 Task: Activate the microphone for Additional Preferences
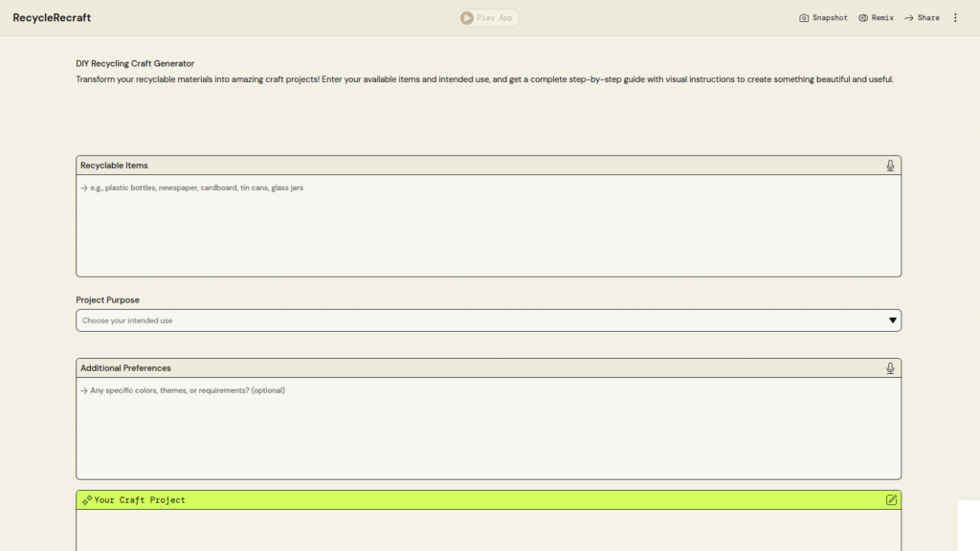tap(890, 368)
